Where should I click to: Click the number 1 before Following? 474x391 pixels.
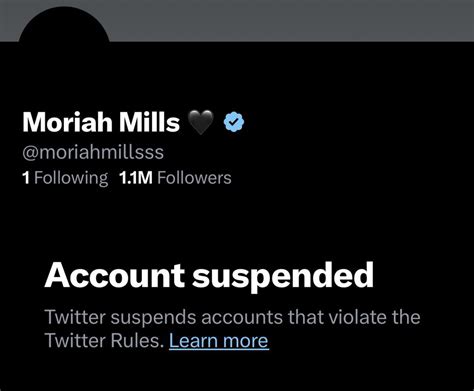click(26, 178)
